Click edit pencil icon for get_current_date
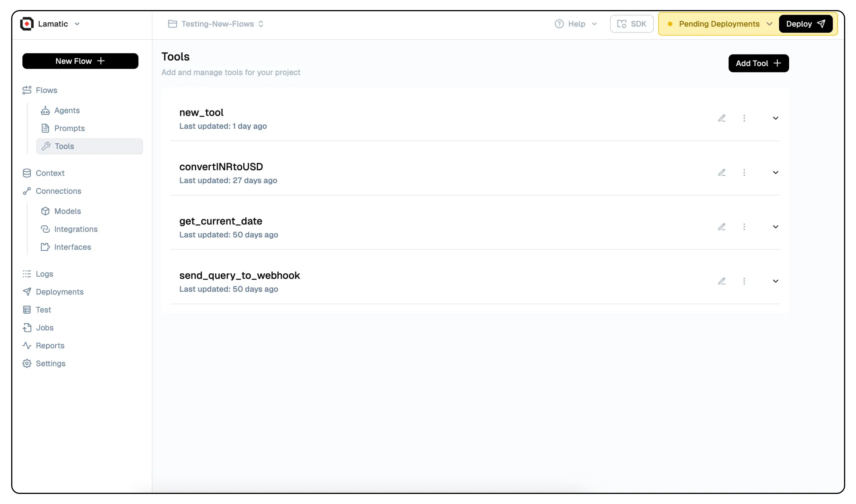This screenshot has height=504, width=856. 722,227
